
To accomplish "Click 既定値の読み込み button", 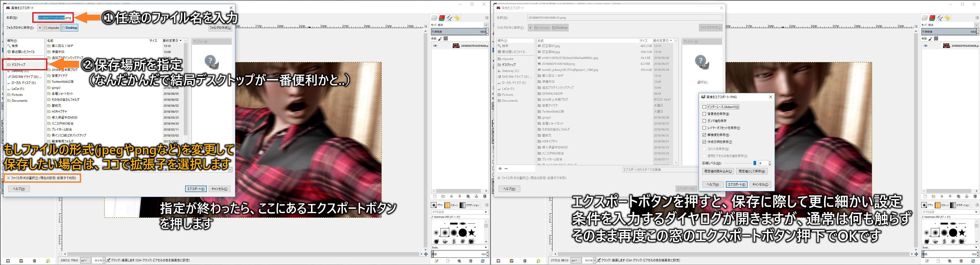I will click(x=718, y=171).
